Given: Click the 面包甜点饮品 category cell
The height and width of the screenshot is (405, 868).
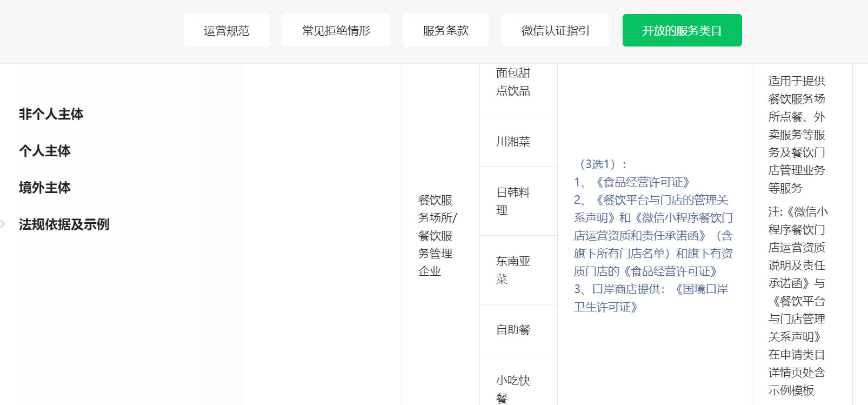Looking at the screenshot, I should pyautogui.click(x=513, y=82).
